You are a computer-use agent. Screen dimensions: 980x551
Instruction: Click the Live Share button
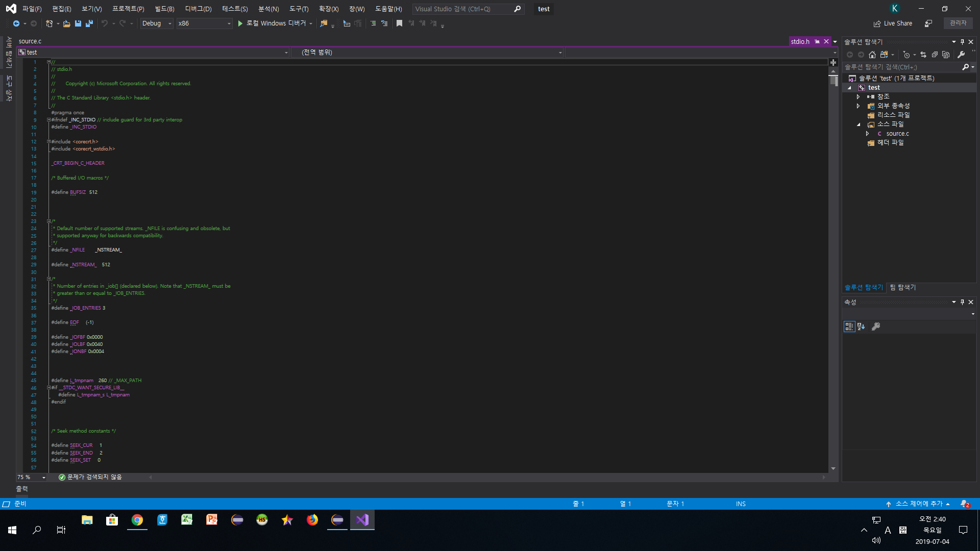pos(893,23)
